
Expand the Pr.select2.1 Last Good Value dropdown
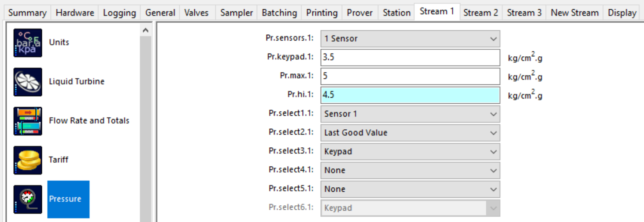410,133
